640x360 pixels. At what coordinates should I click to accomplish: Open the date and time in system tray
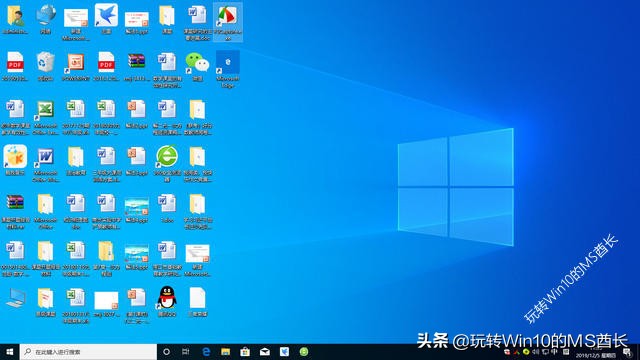pyautogui.click(x=596, y=353)
